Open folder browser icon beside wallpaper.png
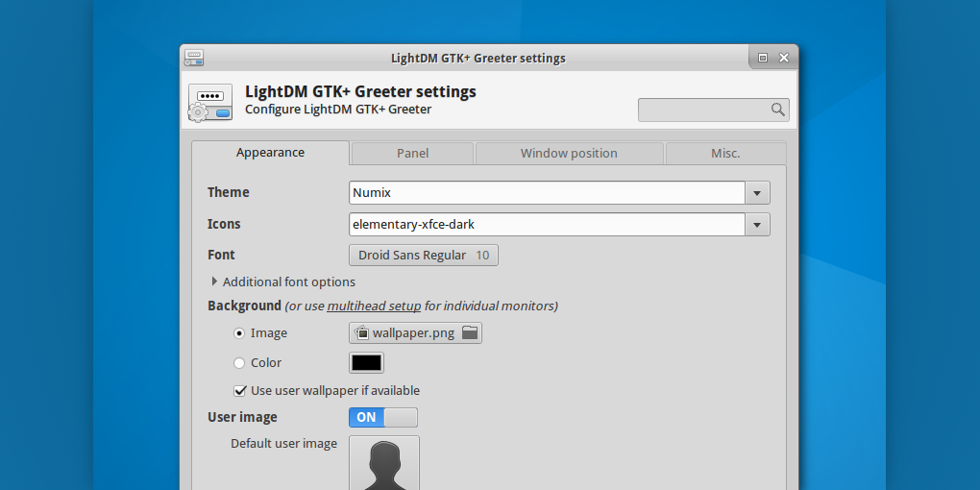Viewport: 980px width, 490px height. coord(469,333)
